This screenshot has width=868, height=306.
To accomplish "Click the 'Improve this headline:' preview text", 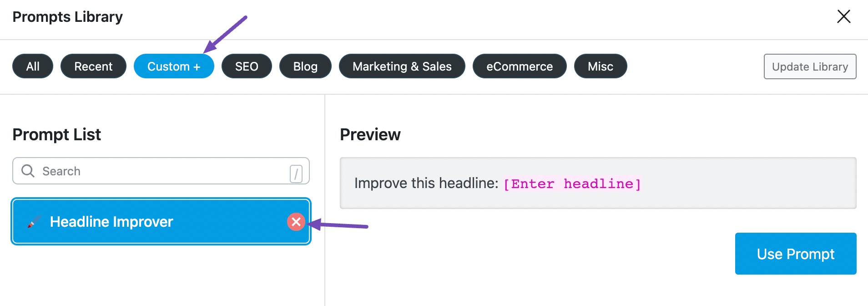I will (426, 183).
